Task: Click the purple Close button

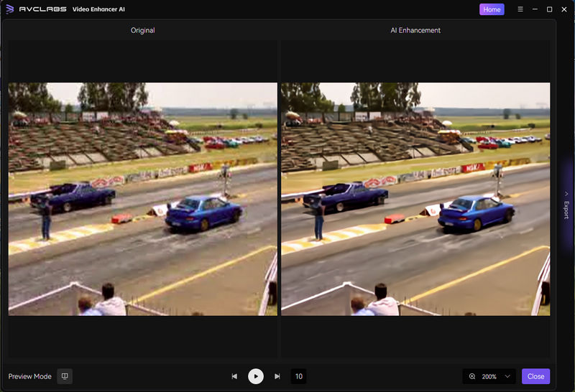Action: coord(535,376)
